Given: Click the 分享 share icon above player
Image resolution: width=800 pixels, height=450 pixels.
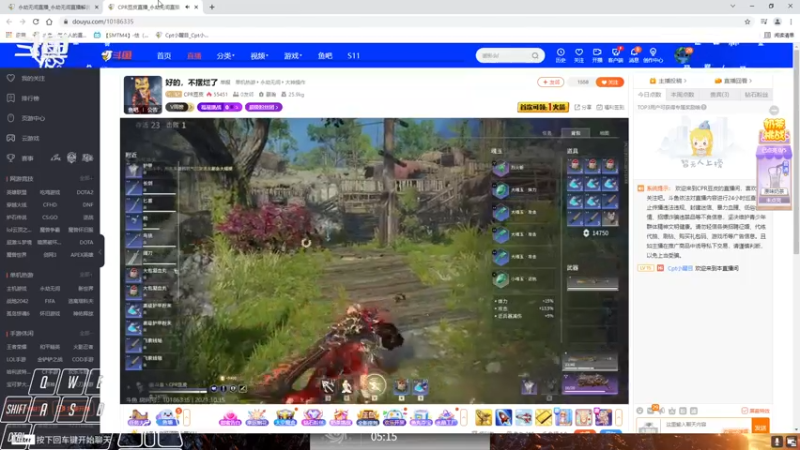Looking at the screenshot, I should [x=583, y=107].
